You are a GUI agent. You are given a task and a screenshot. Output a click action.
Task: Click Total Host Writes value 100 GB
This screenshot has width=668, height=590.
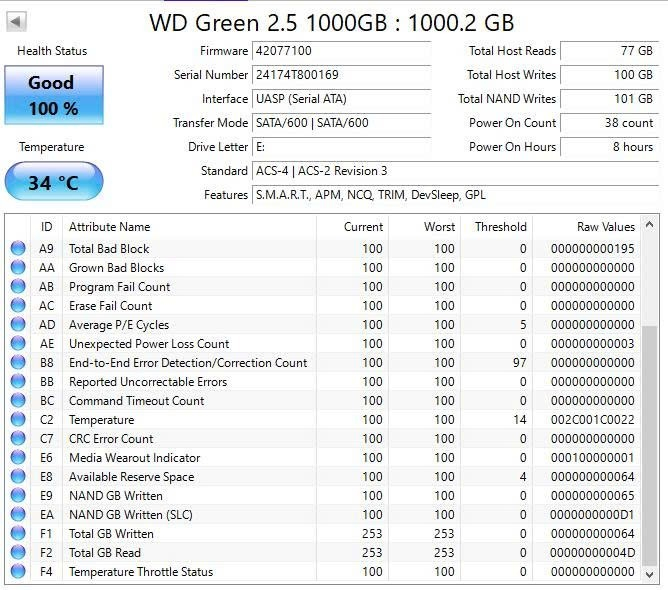pyautogui.click(x=609, y=75)
